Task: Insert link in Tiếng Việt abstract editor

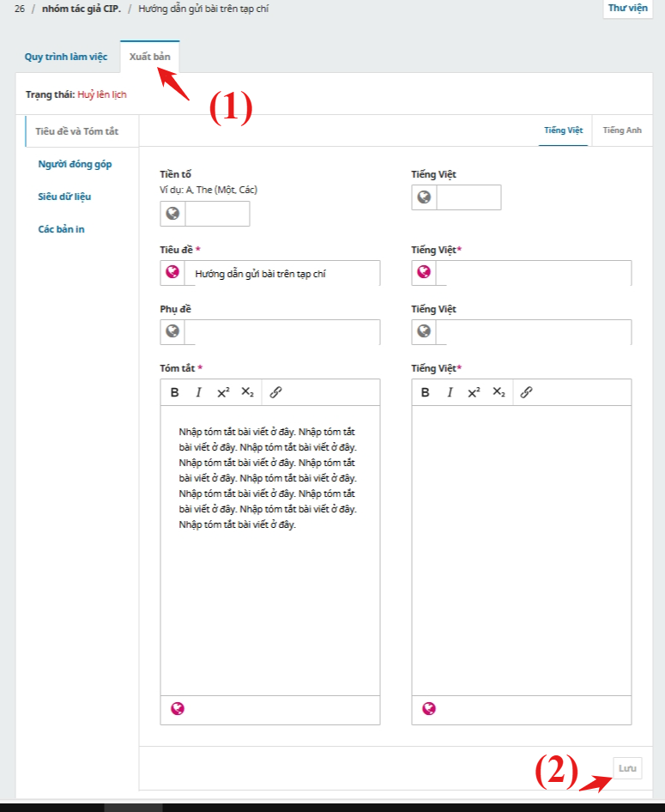Action: [x=526, y=392]
